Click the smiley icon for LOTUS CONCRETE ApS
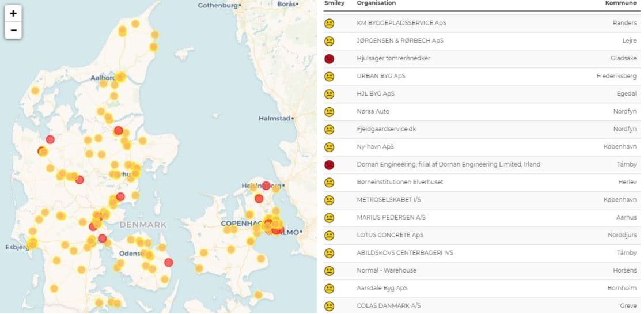Image resolution: width=644 pixels, height=314 pixels. pos(329,236)
